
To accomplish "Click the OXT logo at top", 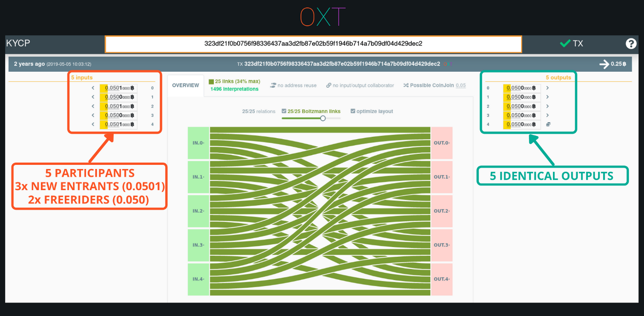I will tap(322, 17).
